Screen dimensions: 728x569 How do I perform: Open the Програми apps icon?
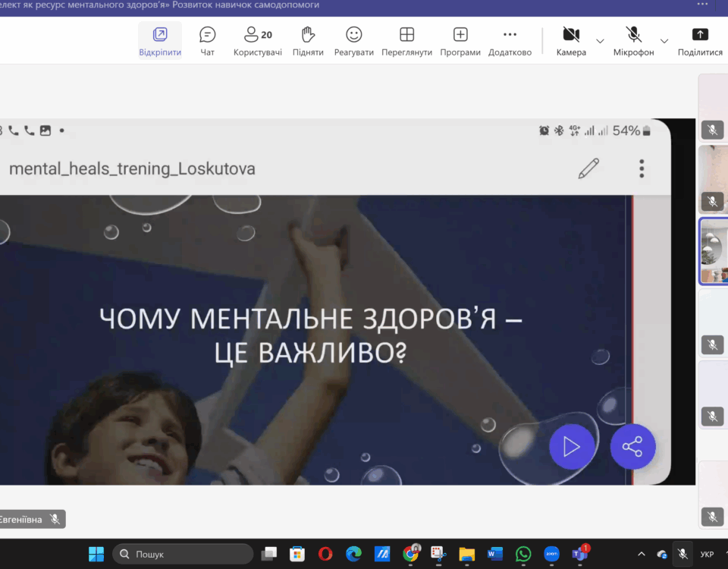(x=460, y=35)
